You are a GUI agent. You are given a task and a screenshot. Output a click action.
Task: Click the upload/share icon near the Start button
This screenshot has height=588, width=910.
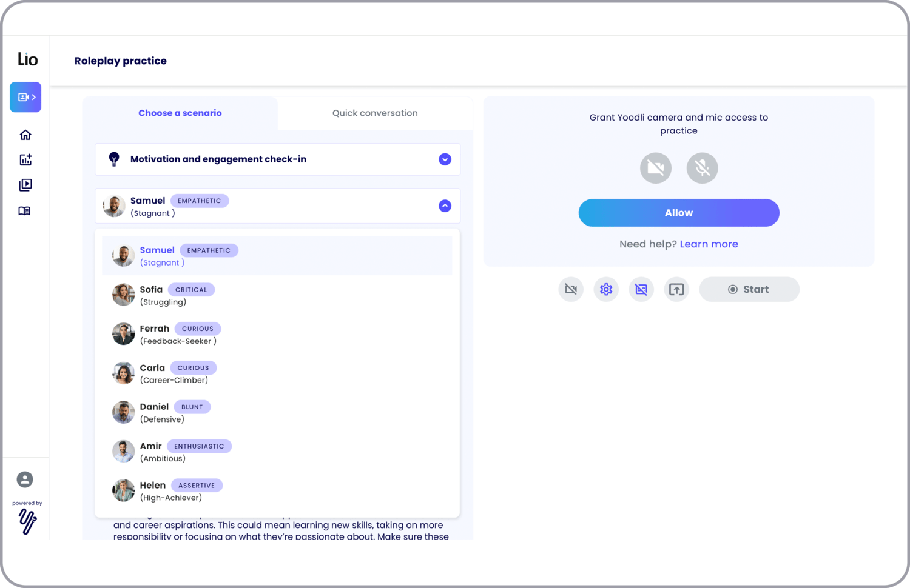coord(676,289)
